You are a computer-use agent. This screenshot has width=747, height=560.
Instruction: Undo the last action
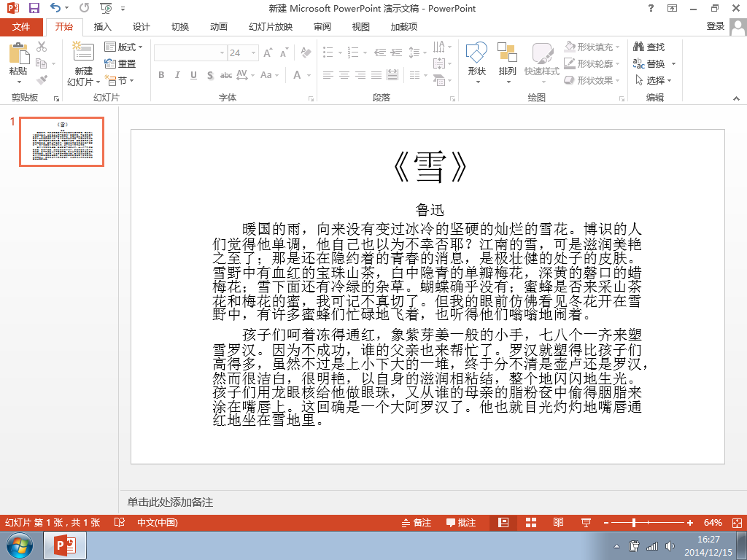pyautogui.click(x=55, y=7)
